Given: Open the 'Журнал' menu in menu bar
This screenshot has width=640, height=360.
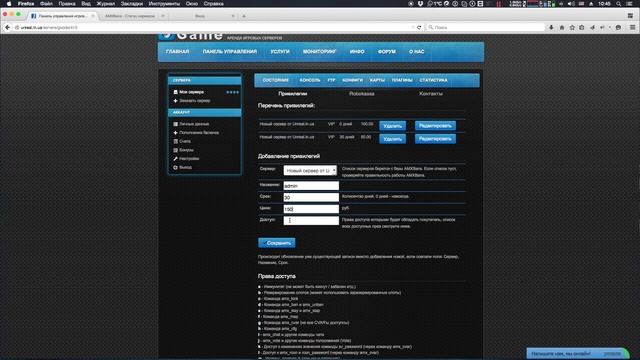Looking at the screenshot, I should pos(105,4).
